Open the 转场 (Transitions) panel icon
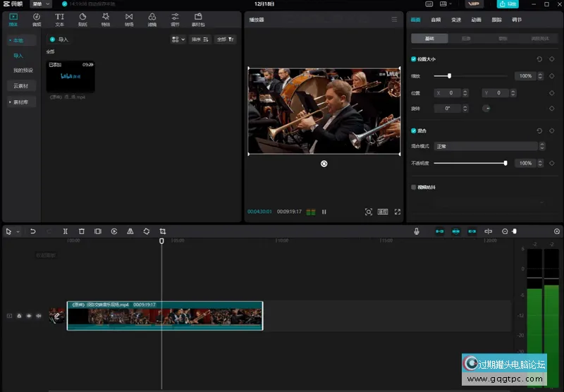 [128, 18]
